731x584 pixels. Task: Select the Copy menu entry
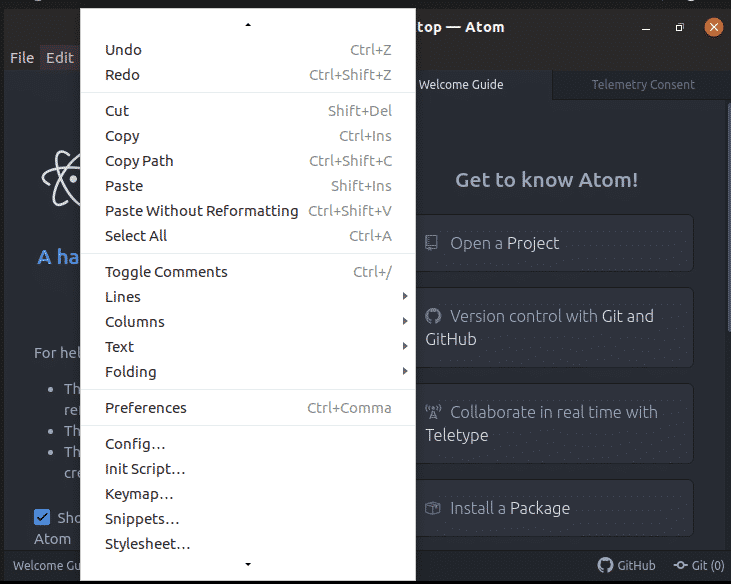point(248,136)
